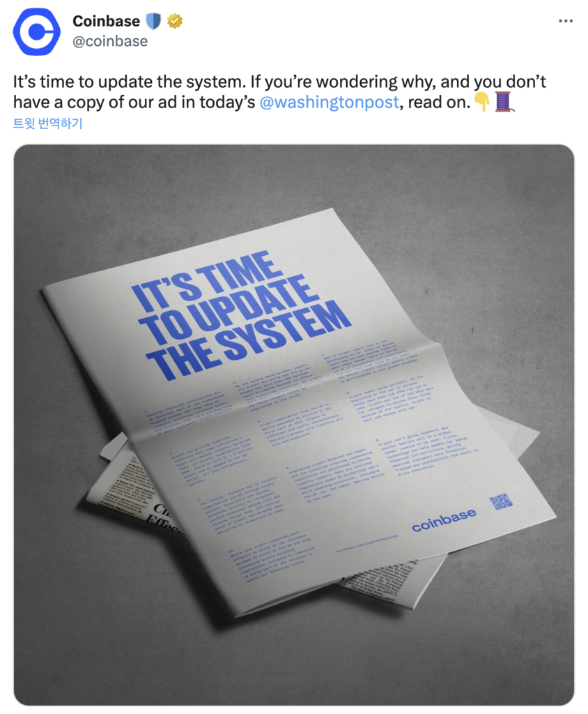Open the three-dot more options menu
Image resolution: width=588 pixels, height=714 pixels.
tap(566, 21)
